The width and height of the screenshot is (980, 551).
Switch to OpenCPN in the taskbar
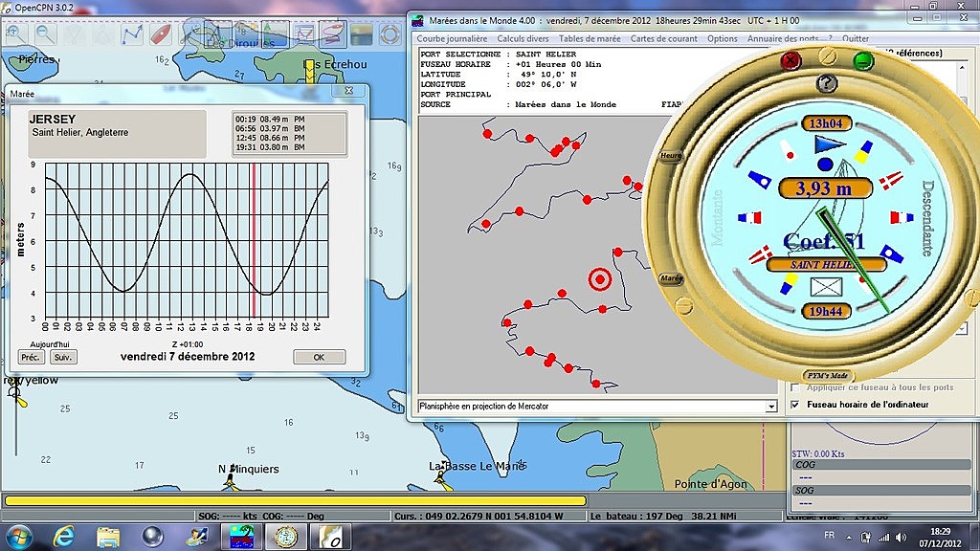click(330, 537)
